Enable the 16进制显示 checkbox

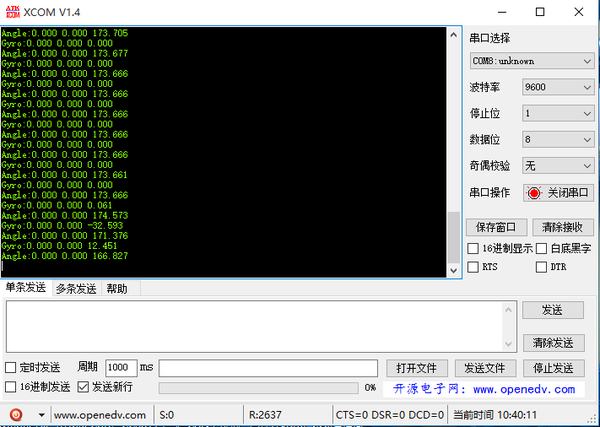click(x=473, y=249)
